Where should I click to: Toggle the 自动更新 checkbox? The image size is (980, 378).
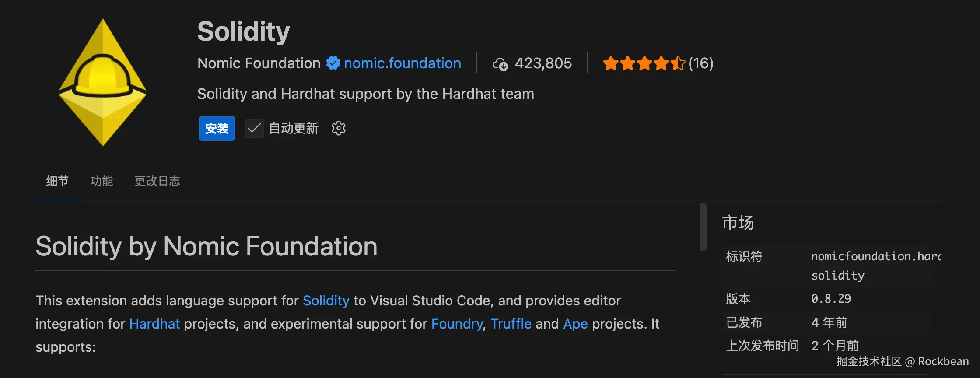pos(254,128)
